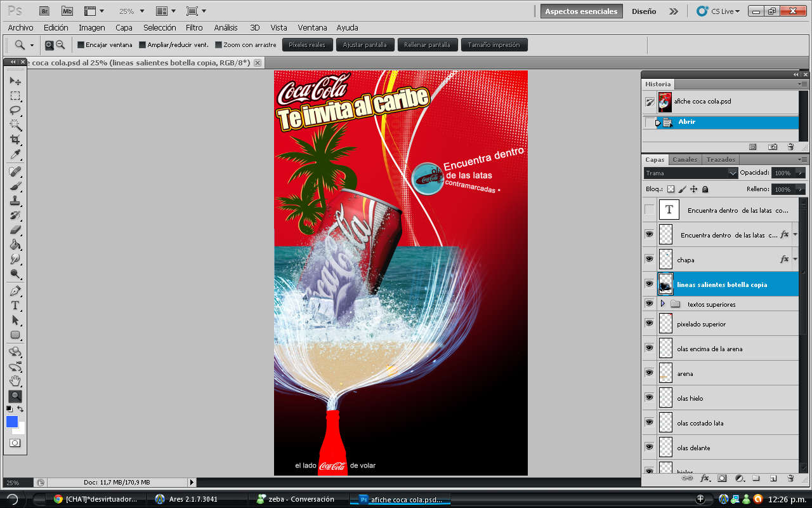Add a layer mask
Image resolution: width=812 pixels, height=508 pixels.
pyautogui.click(x=722, y=478)
